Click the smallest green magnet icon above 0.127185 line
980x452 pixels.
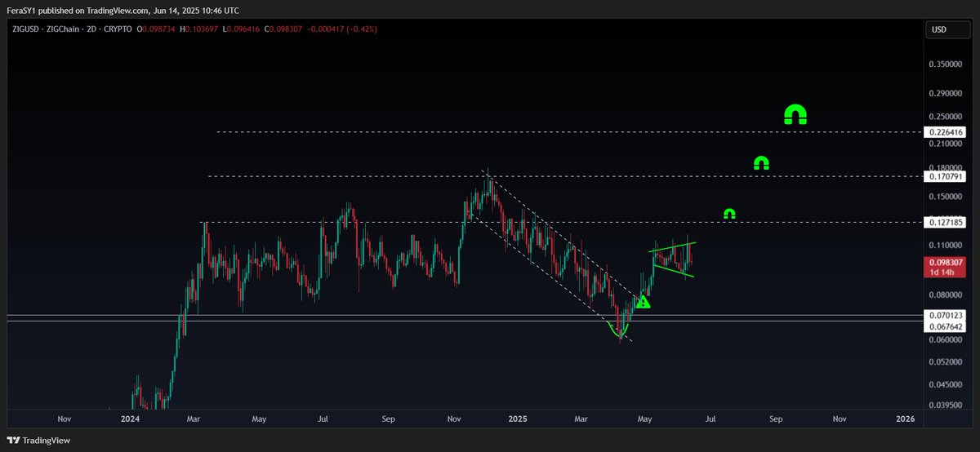coord(729,214)
